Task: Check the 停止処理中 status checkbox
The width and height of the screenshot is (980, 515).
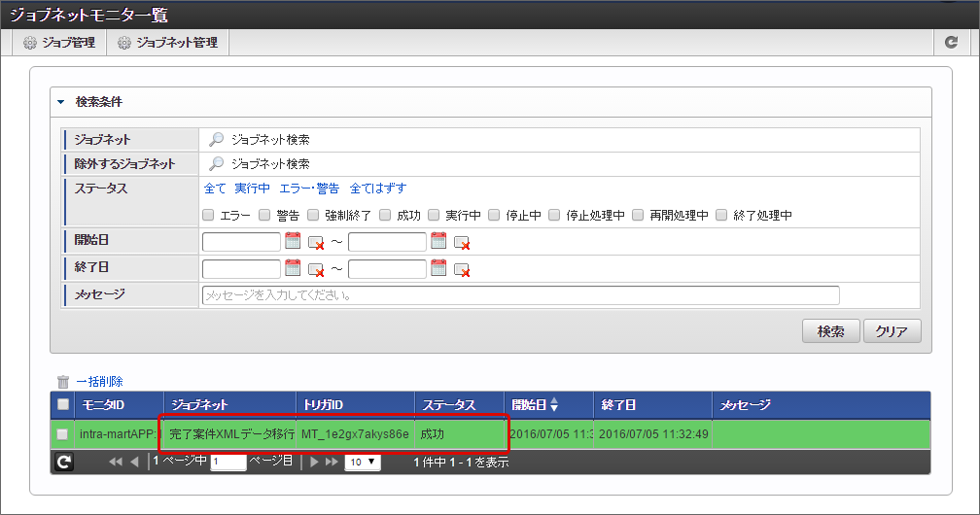Action: click(x=554, y=215)
